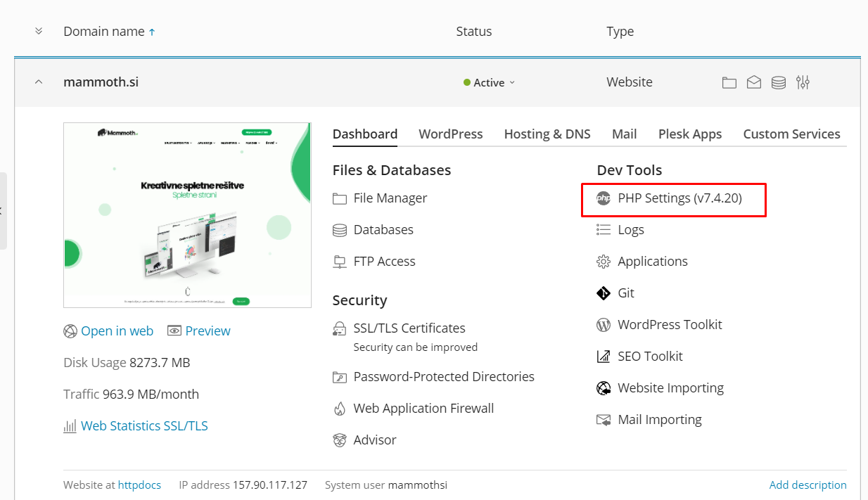Open the files folder icon in mammoth.si row
868x500 pixels.
pyautogui.click(x=729, y=82)
